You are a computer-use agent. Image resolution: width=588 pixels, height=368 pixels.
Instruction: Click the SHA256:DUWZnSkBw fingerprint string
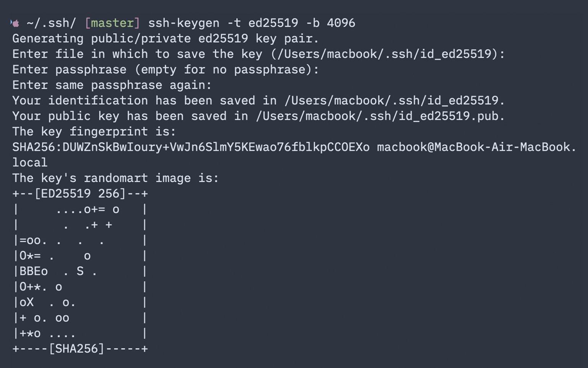[191, 147]
